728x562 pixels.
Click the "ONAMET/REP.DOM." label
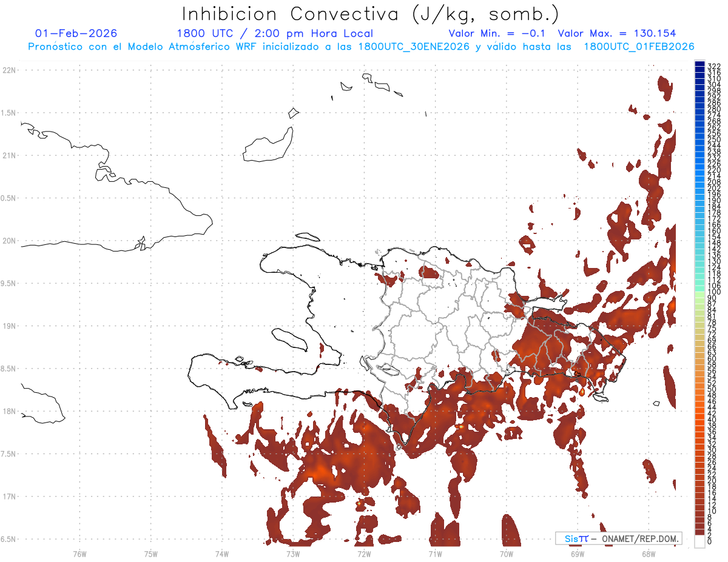[641, 538]
